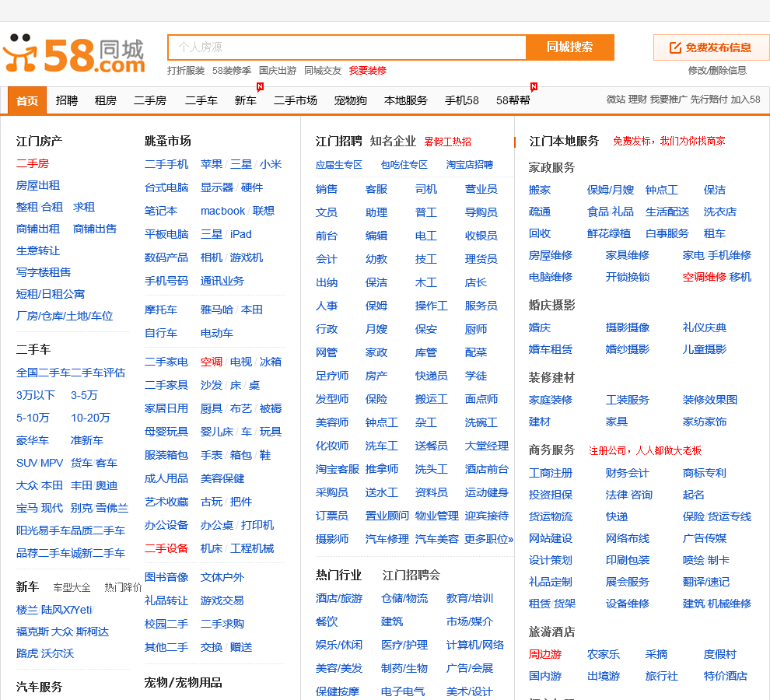Screen dimensions: 770x700
Task: Click the 同城搜索 button
Action: click(569, 47)
